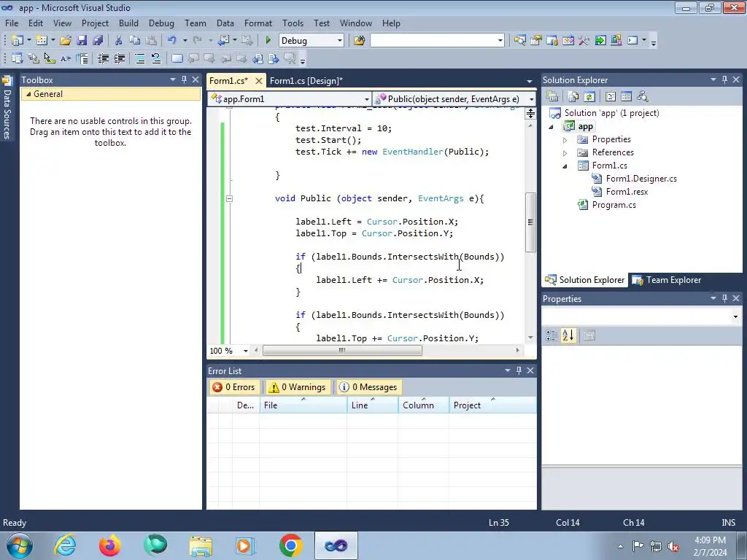This screenshot has height=560, width=747.
Task: Click the Find in Files icon
Action: pos(359,41)
